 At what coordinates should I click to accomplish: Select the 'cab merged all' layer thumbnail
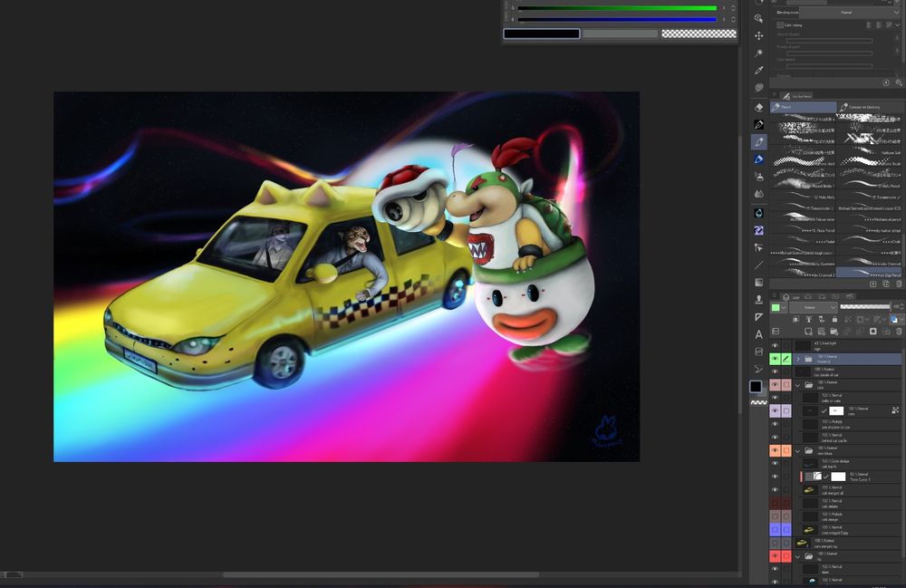coord(809,490)
